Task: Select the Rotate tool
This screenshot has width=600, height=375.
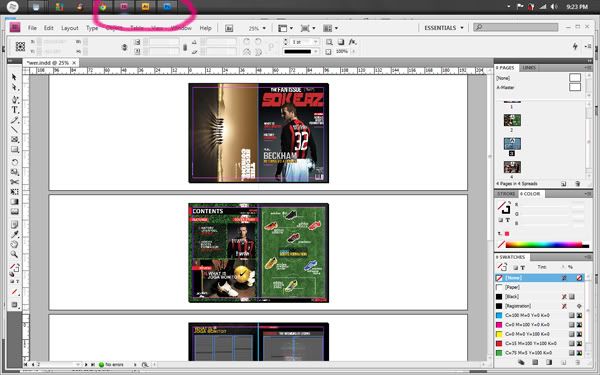Action: pyautogui.click(x=14, y=162)
